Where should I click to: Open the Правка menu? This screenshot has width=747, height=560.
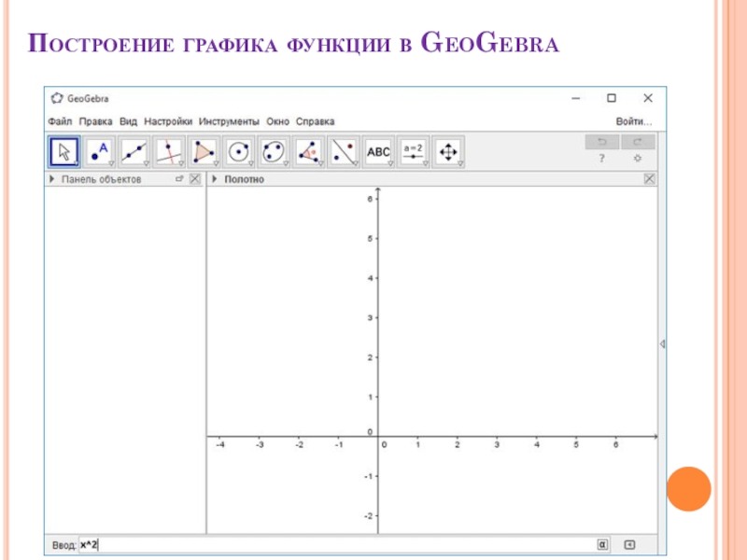coord(95,121)
